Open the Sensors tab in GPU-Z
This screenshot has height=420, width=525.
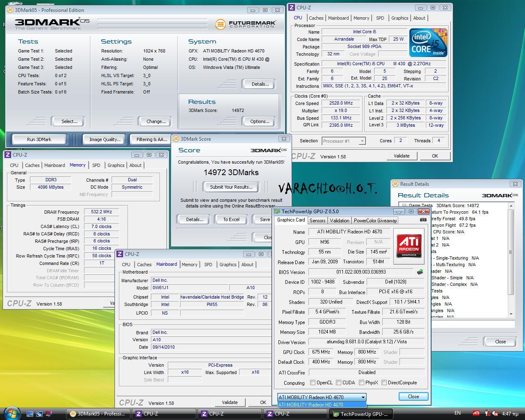(x=317, y=221)
